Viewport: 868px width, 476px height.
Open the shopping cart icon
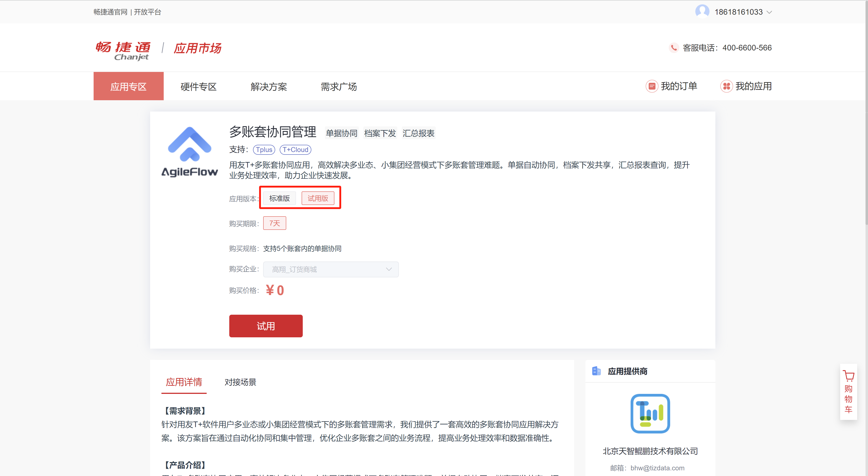coord(849,376)
